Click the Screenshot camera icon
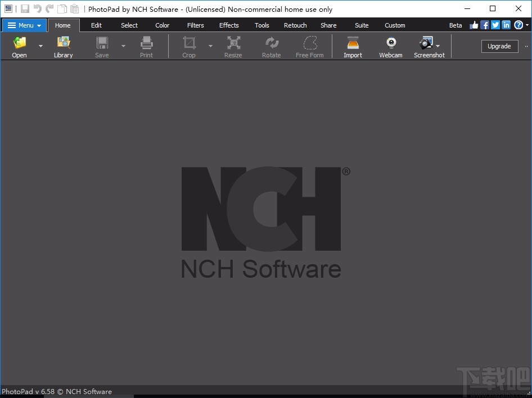Image resolution: width=532 pixels, height=398 pixels. (x=426, y=43)
